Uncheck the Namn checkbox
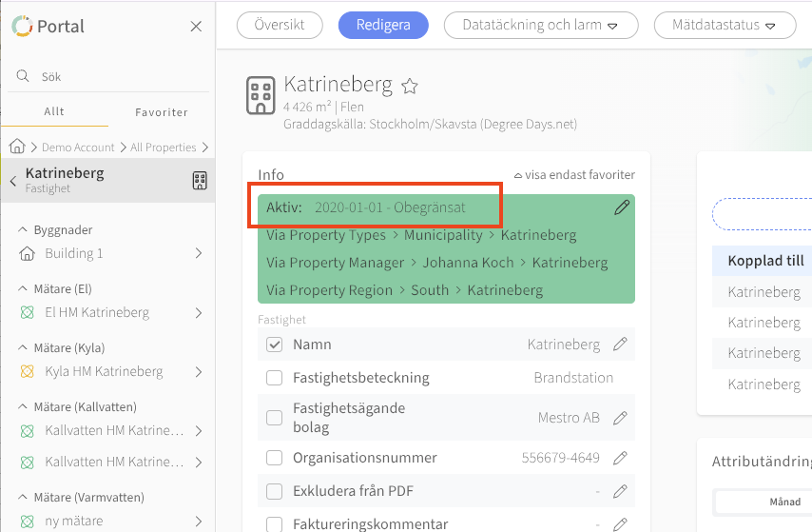Image resolution: width=812 pixels, height=532 pixels. click(x=275, y=345)
